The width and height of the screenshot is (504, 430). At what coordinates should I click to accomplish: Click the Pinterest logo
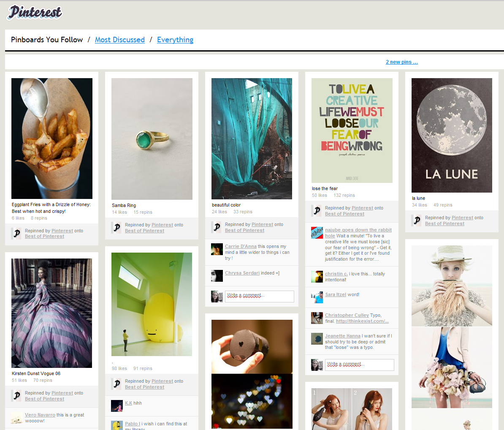(x=35, y=12)
